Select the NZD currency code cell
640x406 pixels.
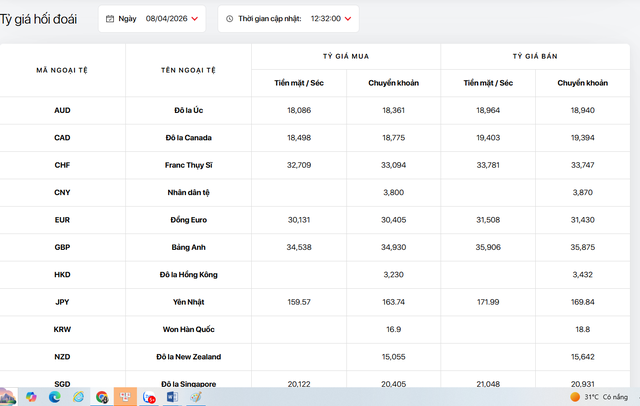[62, 357]
